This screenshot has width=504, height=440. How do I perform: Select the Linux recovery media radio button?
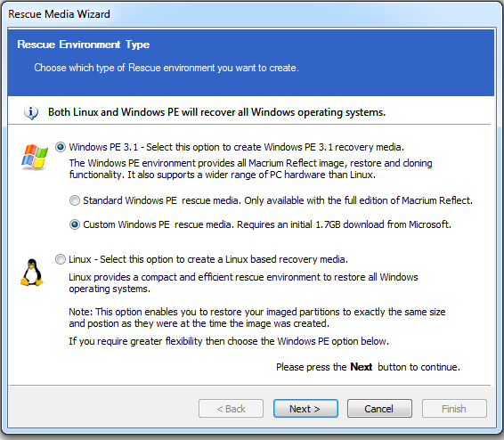click(61, 259)
